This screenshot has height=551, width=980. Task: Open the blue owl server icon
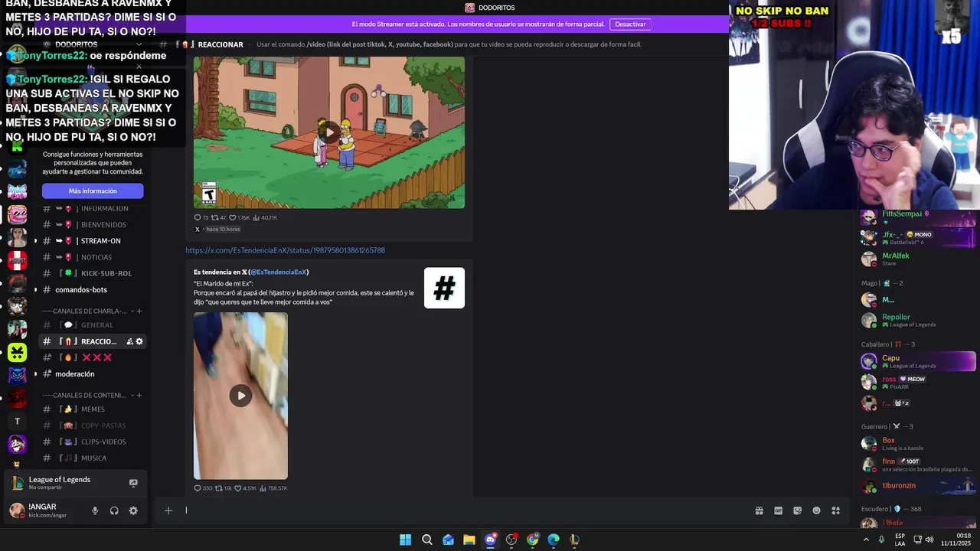click(x=17, y=376)
